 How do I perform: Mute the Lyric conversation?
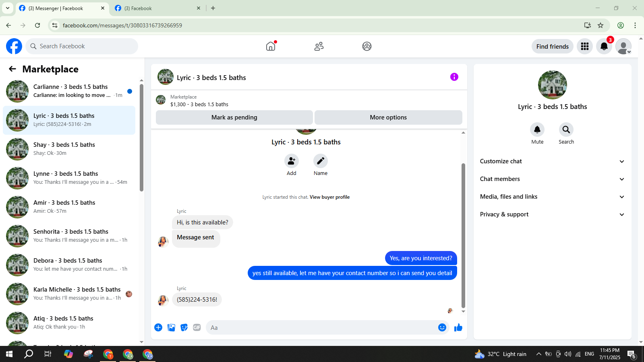point(537,130)
